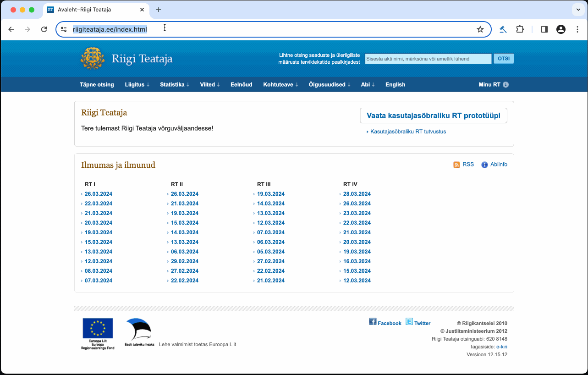Toggle the browser side panel

(x=544, y=29)
